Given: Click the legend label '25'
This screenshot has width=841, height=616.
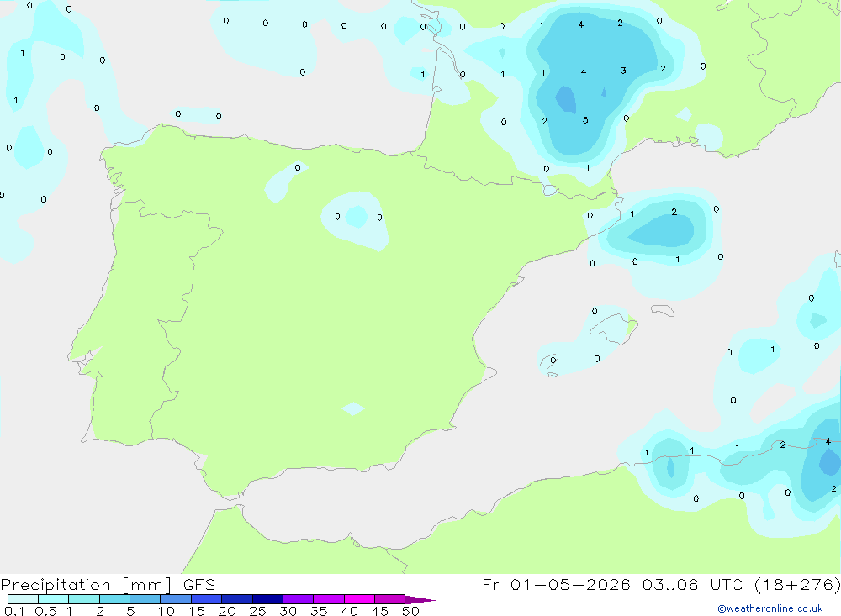Looking at the screenshot, I should 258,611.
